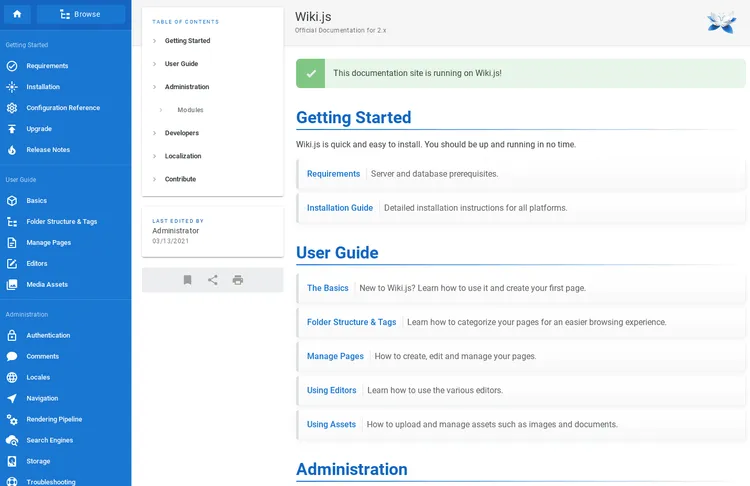Viewport: 750px width, 486px height.
Task: Click the Manage Pages document icon
Action: [x=12, y=243]
